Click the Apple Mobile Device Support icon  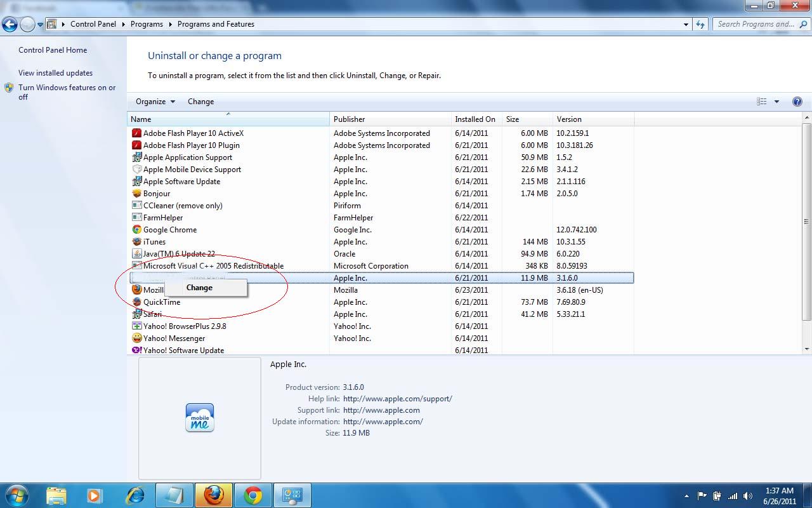point(136,170)
